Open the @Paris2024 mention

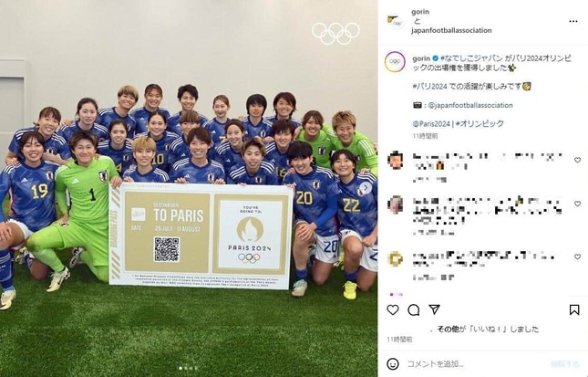431,123
